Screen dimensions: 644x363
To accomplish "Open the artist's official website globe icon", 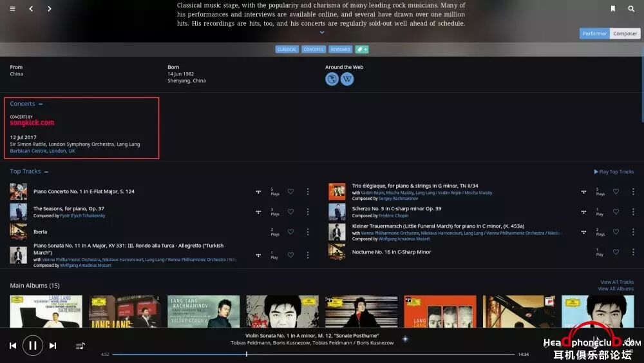I will pyautogui.click(x=332, y=79).
